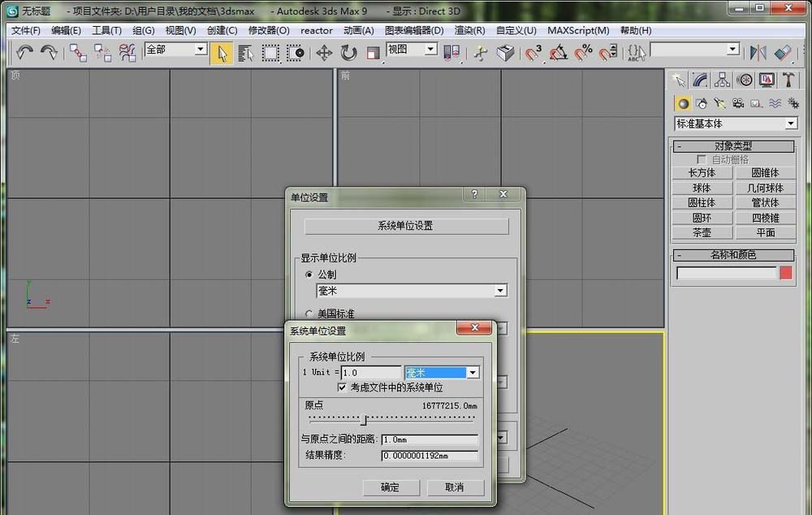The image size is (812, 515).
Task: Open Edit Named Selection Sets
Action: [637, 53]
